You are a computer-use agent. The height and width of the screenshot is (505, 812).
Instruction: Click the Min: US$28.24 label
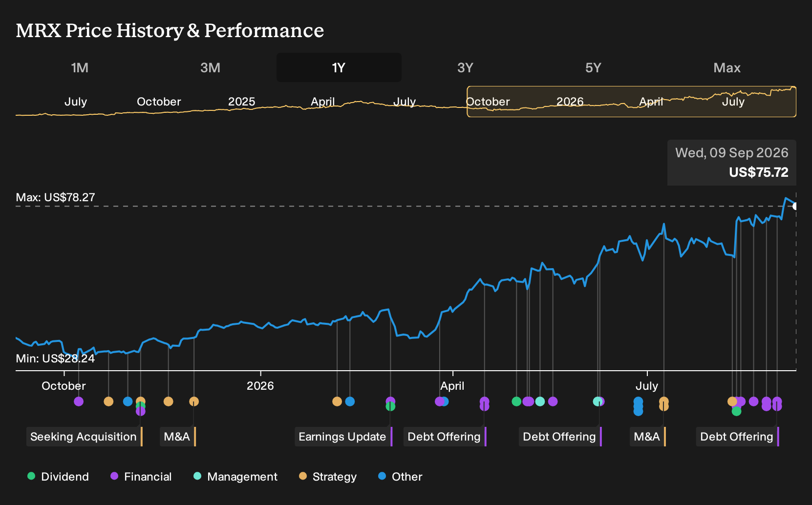click(56, 358)
